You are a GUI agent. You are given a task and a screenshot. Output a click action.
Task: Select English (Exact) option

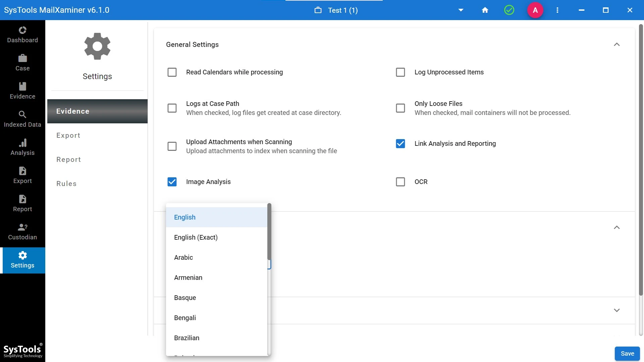[x=217, y=237]
